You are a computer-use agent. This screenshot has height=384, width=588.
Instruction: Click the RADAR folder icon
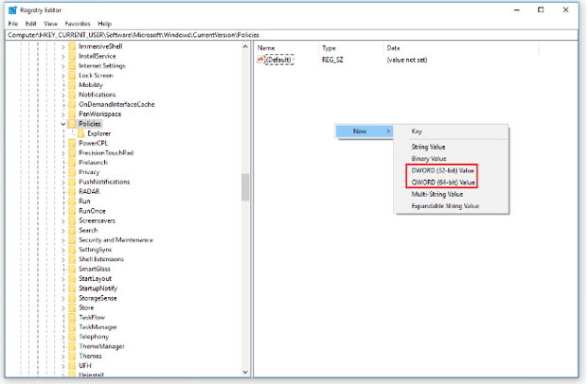(x=72, y=191)
